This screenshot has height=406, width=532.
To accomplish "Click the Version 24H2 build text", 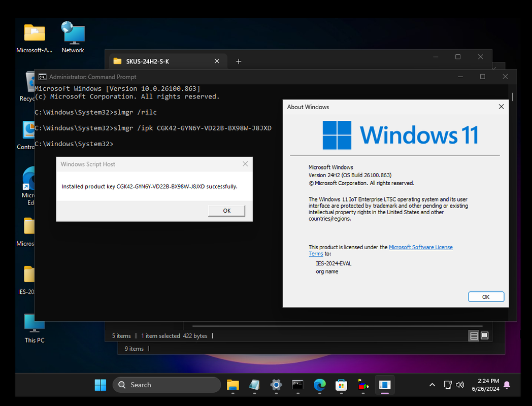I will tap(350, 175).
